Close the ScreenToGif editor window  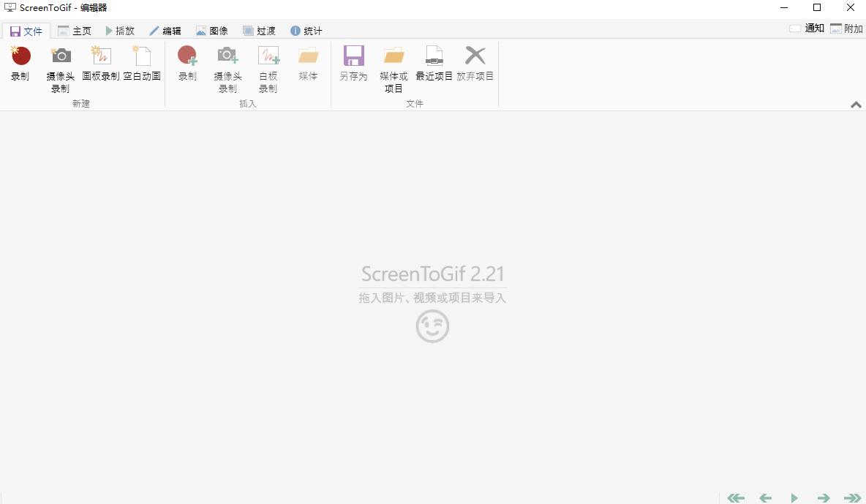851,8
